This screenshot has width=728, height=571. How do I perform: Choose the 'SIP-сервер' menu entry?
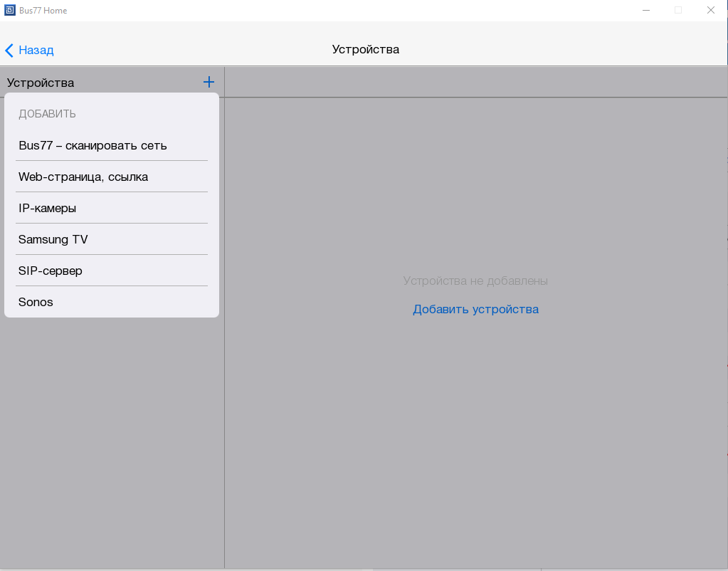coord(51,271)
